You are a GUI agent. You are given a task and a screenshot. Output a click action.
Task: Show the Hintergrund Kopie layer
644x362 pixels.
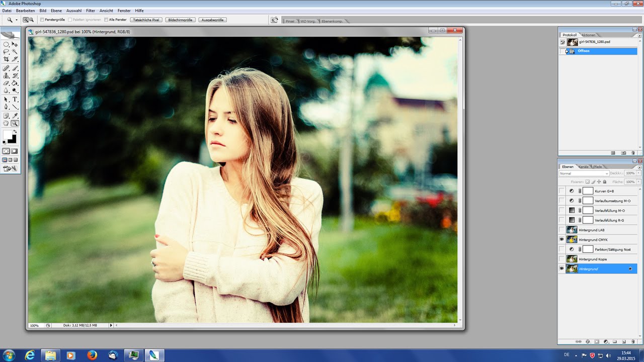pyautogui.click(x=561, y=259)
